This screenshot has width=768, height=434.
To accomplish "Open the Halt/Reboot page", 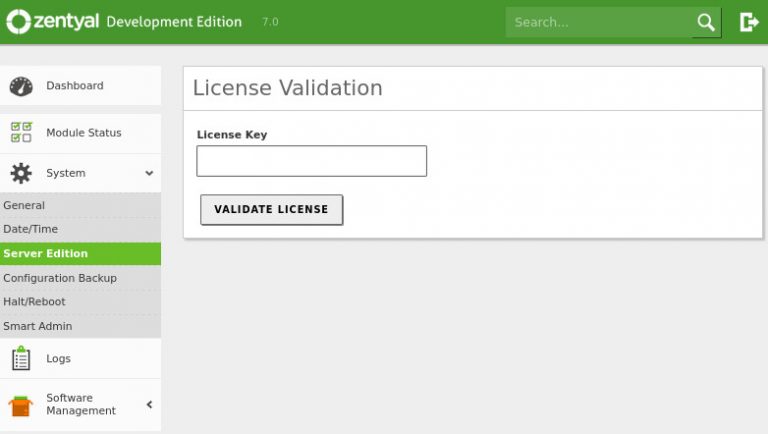I will (x=34, y=302).
